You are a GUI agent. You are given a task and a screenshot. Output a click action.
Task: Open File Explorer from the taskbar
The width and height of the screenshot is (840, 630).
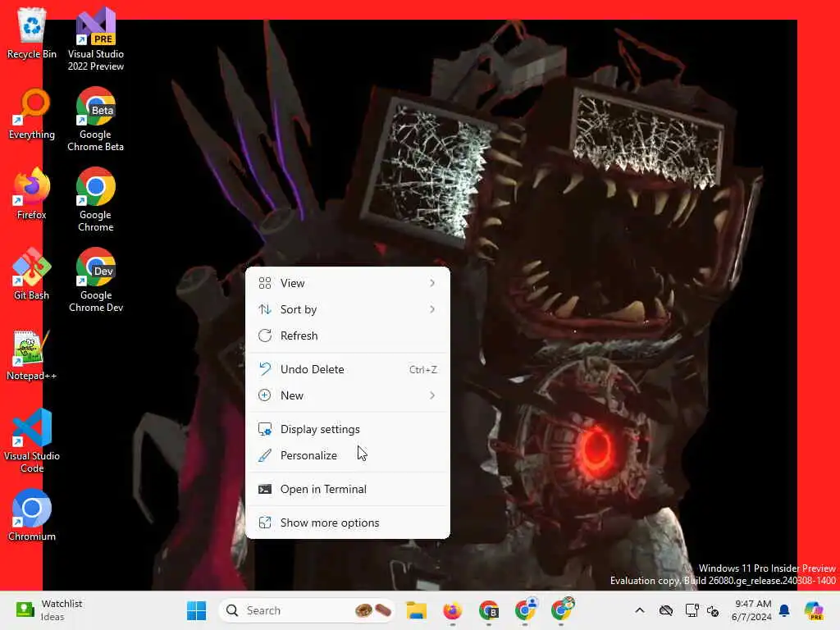tap(416, 610)
